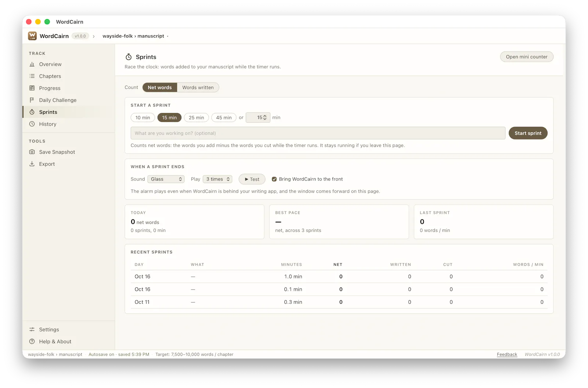
Task: Switch count to Words written
Action: 198,87
